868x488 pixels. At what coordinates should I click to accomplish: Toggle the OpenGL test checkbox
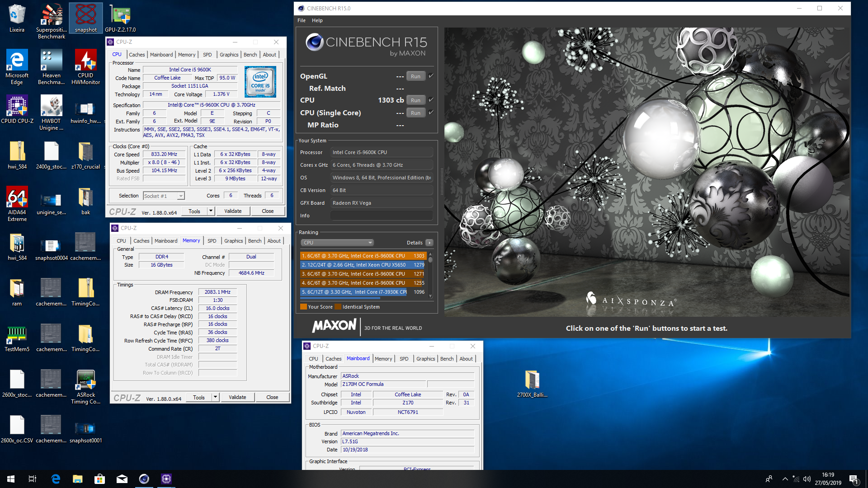(431, 76)
